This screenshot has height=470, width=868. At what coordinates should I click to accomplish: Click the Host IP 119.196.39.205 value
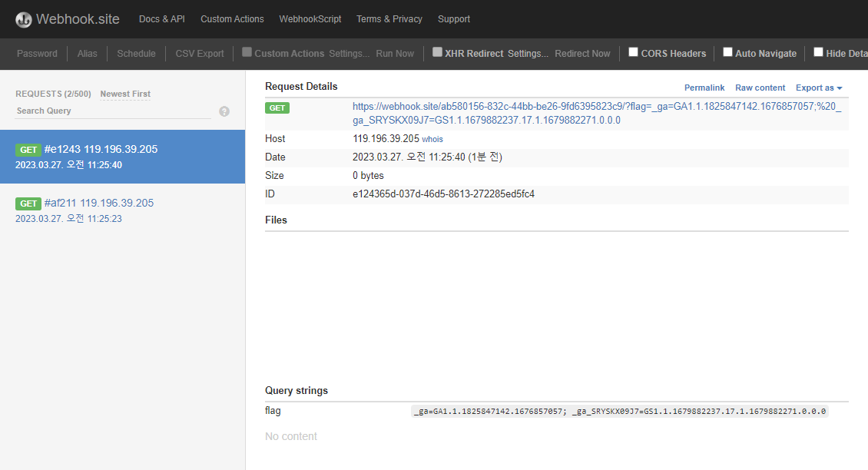pos(386,138)
